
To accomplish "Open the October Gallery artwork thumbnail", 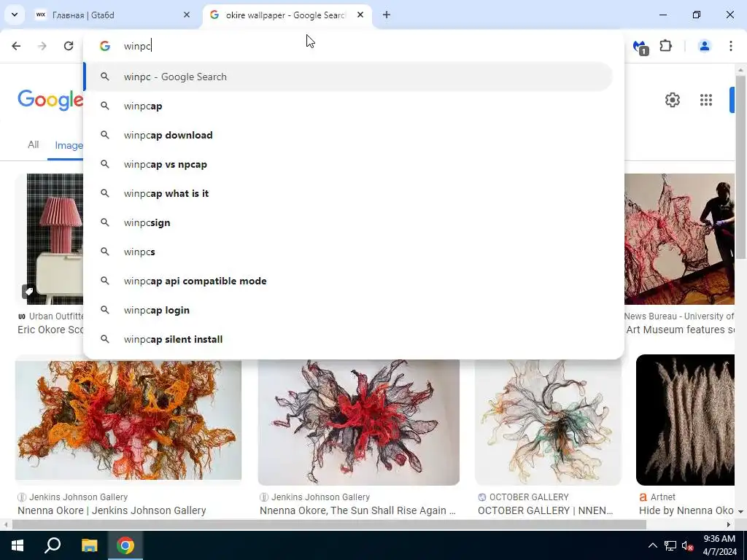I will point(548,422).
